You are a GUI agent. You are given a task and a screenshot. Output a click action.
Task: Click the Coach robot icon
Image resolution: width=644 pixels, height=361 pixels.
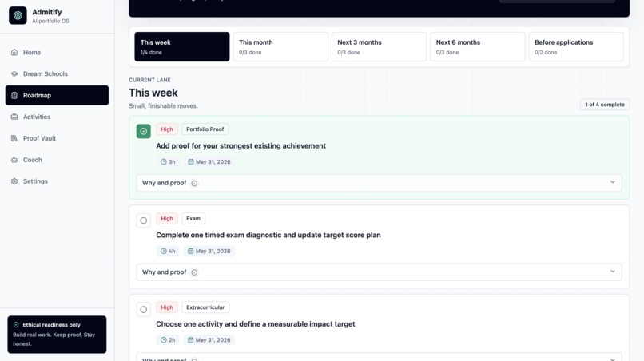click(14, 160)
